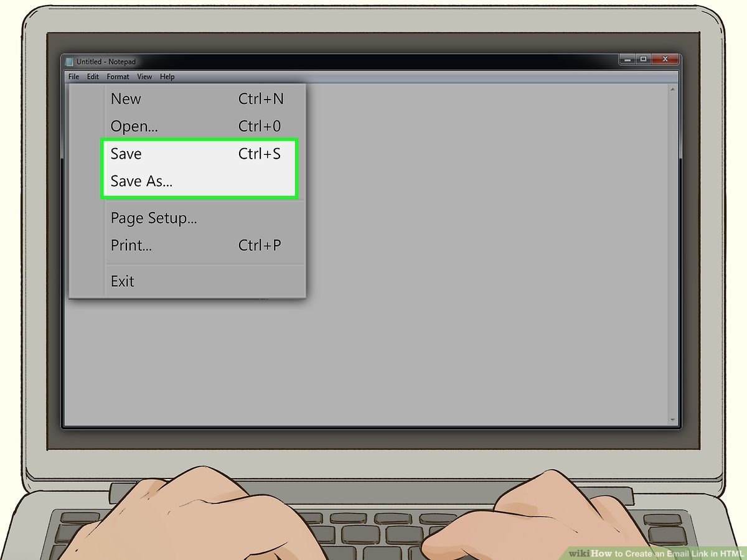Click the Notepad icon in title bar
The image size is (747, 560).
[x=69, y=62]
